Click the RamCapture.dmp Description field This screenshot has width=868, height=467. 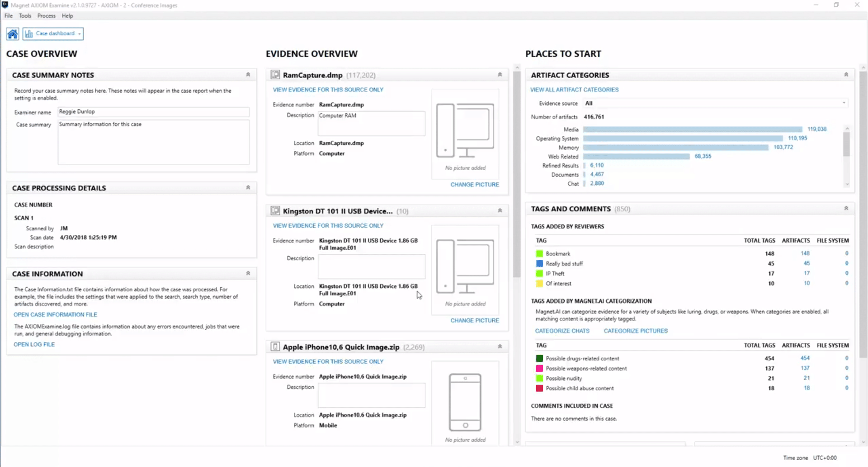click(x=372, y=123)
